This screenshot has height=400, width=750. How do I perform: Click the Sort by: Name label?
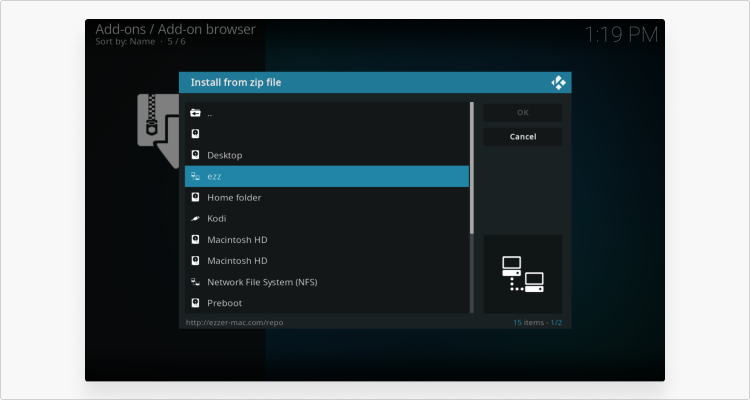point(125,42)
